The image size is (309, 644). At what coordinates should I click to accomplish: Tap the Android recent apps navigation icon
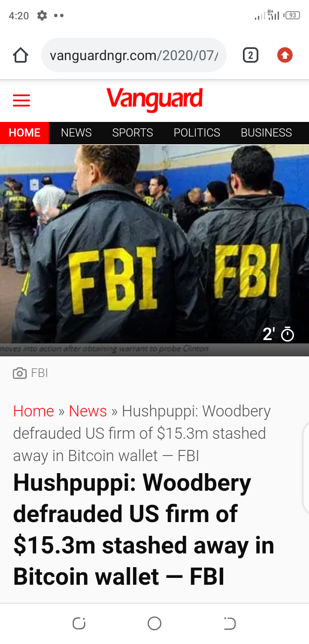79,623
